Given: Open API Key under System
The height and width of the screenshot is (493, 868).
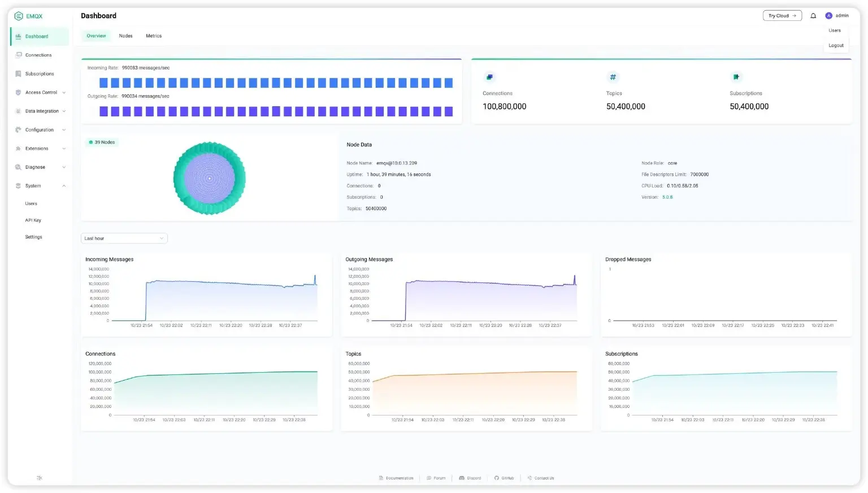Looking at the screenshot, I should [33, 220].
